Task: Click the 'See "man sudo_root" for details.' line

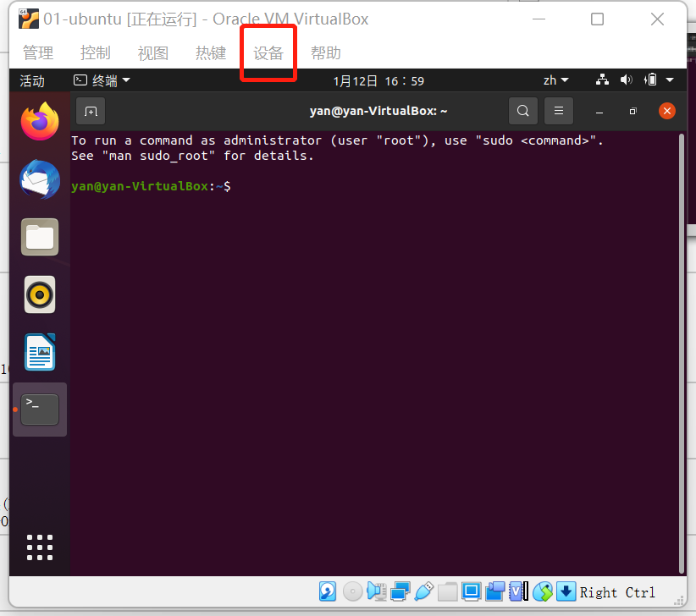Action: (x=193, y=156)
